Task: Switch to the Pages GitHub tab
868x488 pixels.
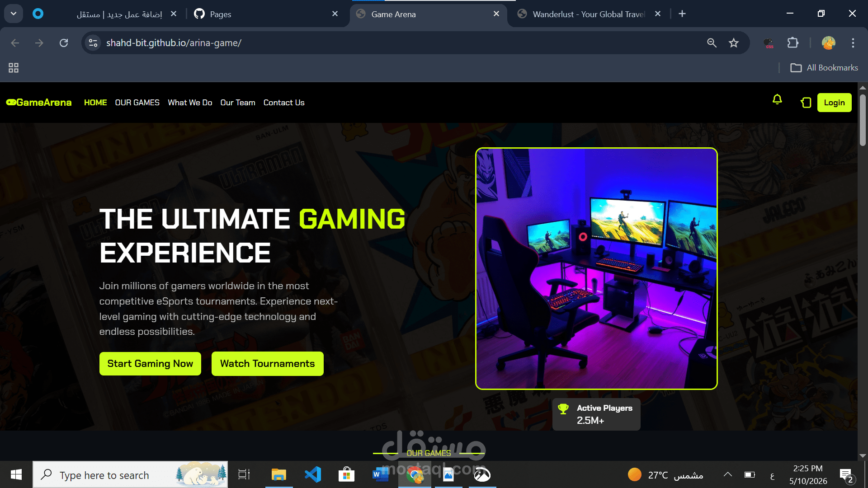Action: click(x=267, y=14)
